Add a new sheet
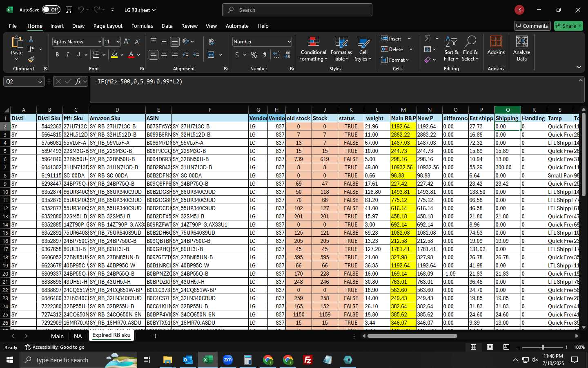This screenshot has width=588, height=368. pyautogui.click(x=155, y=336)
